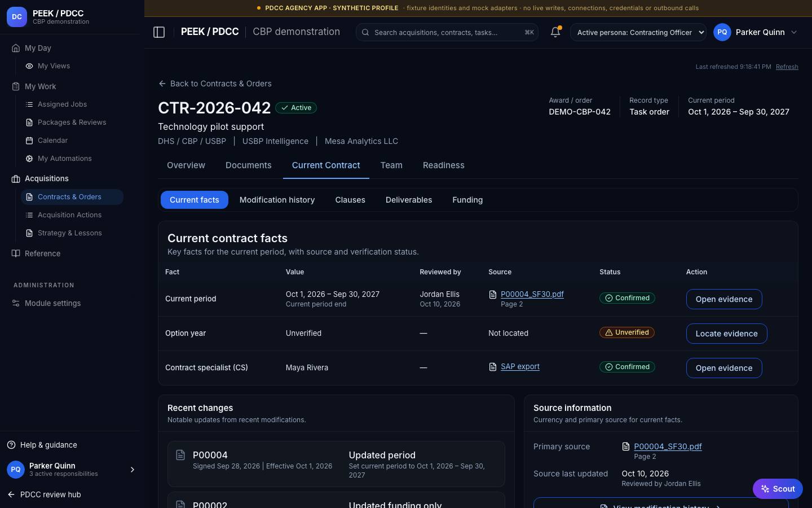The image size is (812, 508).
Task: Switch to Modification history sub-tab
Action: coord(277,200)
